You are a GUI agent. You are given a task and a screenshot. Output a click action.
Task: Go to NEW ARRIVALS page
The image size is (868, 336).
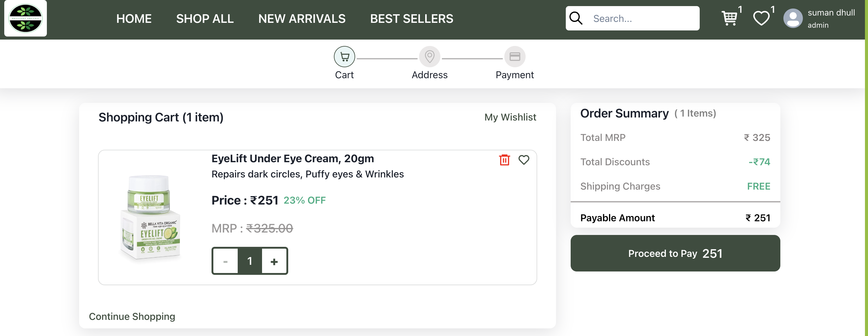pos(302,19)
